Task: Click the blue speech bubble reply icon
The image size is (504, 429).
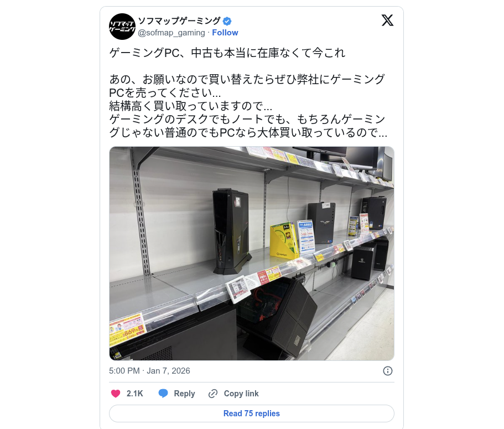Action: [163, 394]
